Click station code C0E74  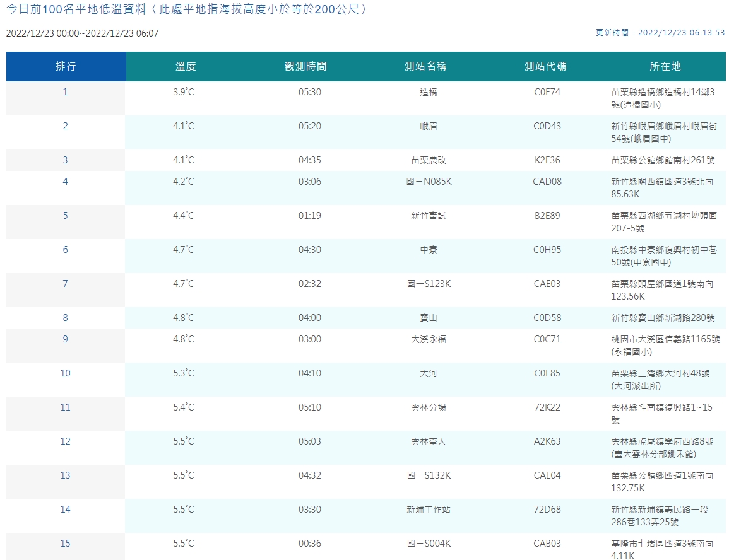547,92
